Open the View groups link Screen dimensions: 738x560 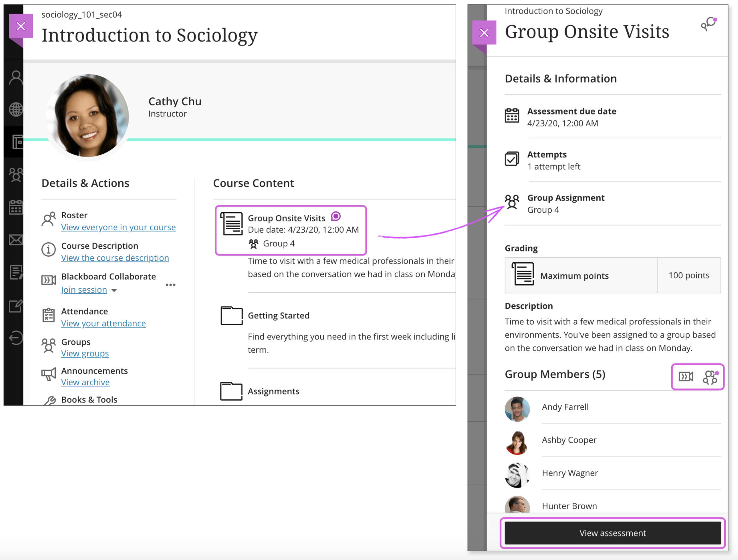[x=85, y=353]
